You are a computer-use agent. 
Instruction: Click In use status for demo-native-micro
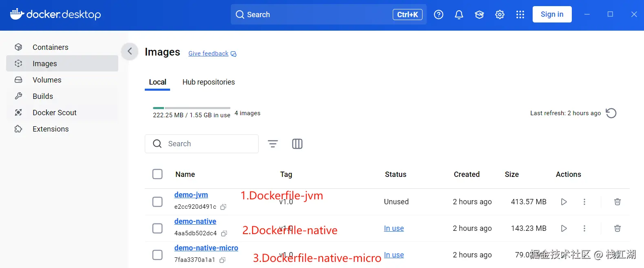coord(394,255)
